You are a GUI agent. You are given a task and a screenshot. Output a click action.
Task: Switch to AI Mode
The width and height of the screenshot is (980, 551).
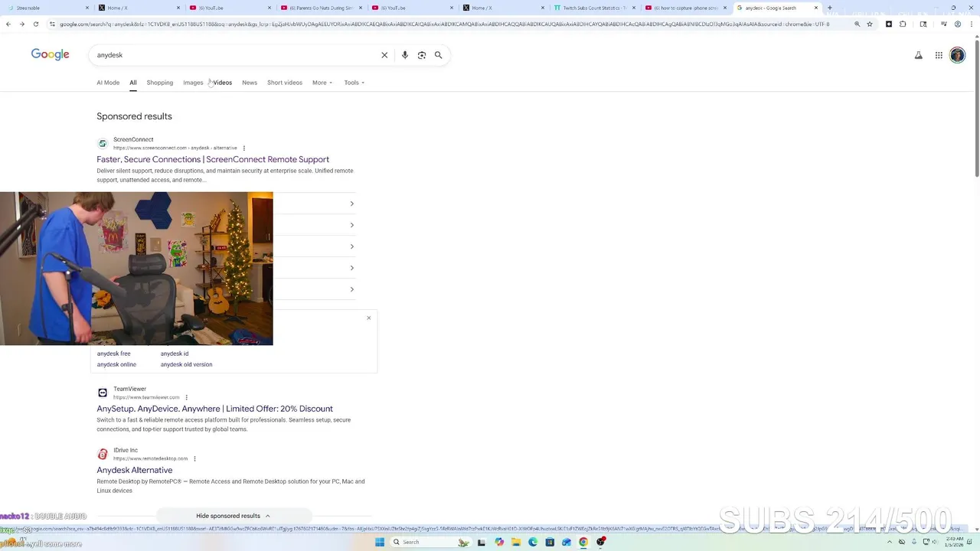click(x=108, y=83)
